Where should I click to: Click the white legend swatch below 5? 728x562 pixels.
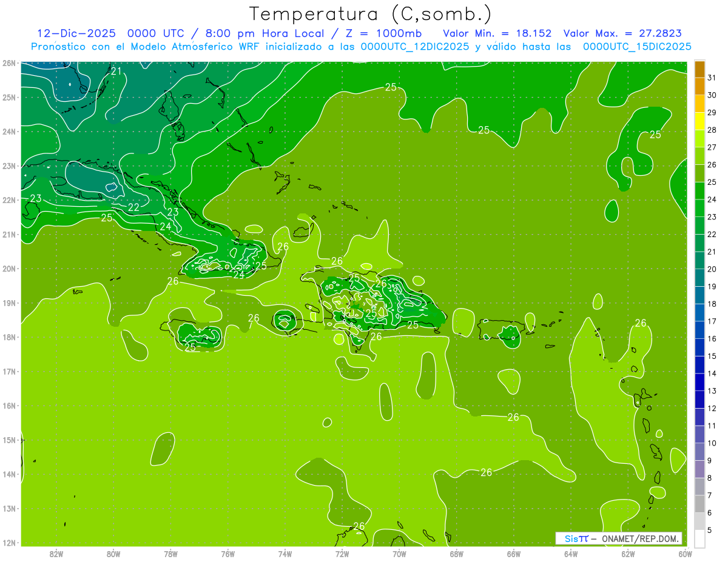pyautogui.click(x=699, y=538)
